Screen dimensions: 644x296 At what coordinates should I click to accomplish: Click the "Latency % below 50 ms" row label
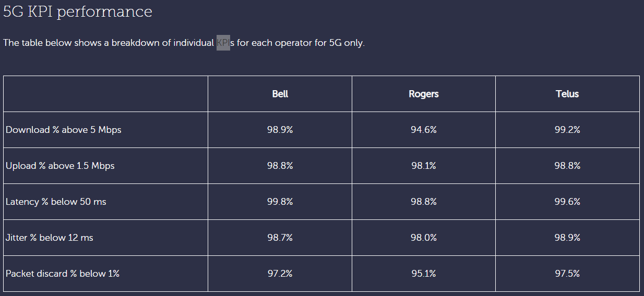pyautogui.click(x=56, y=202)
